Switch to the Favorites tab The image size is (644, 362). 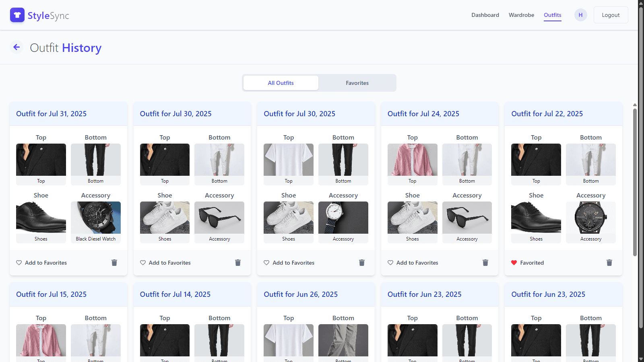click(x=357, y=83)
